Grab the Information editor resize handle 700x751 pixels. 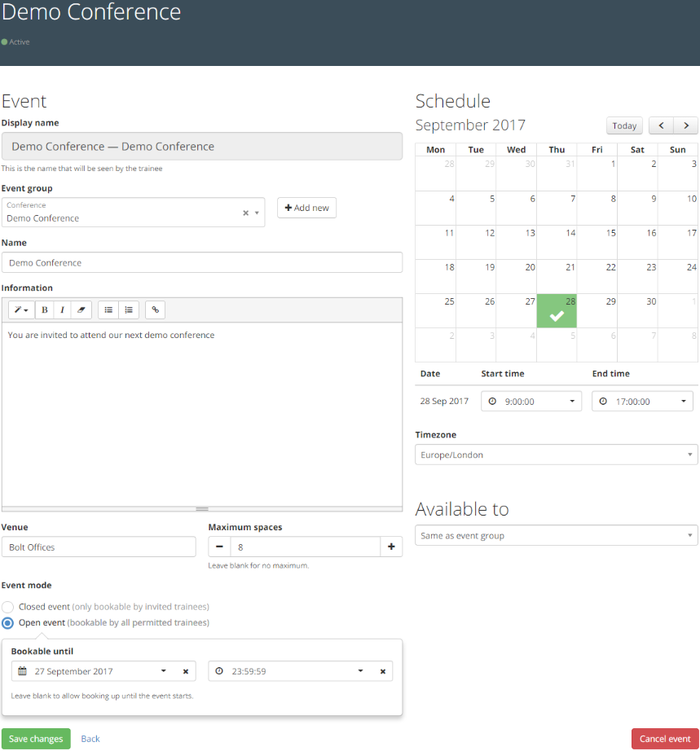tap(202, 508)
